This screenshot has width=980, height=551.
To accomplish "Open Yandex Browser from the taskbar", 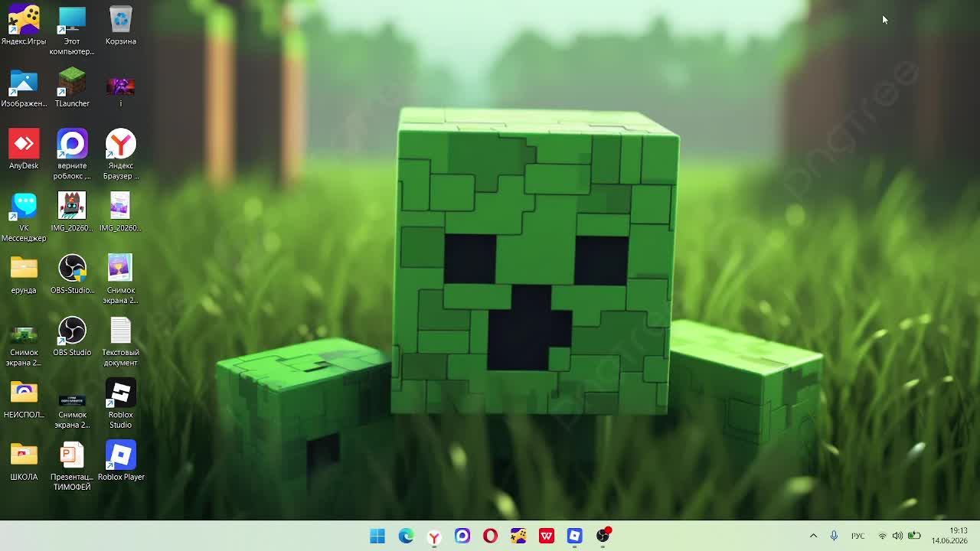I will point(434,536).
